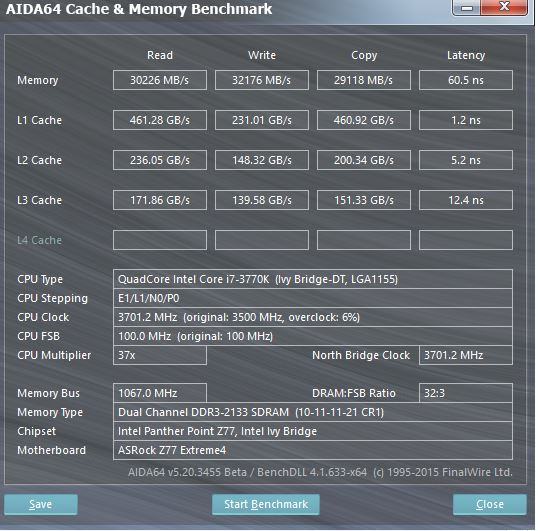The image size is (538, 531).
Task: Click the Write column header
Action: click(x=262, y=55)
